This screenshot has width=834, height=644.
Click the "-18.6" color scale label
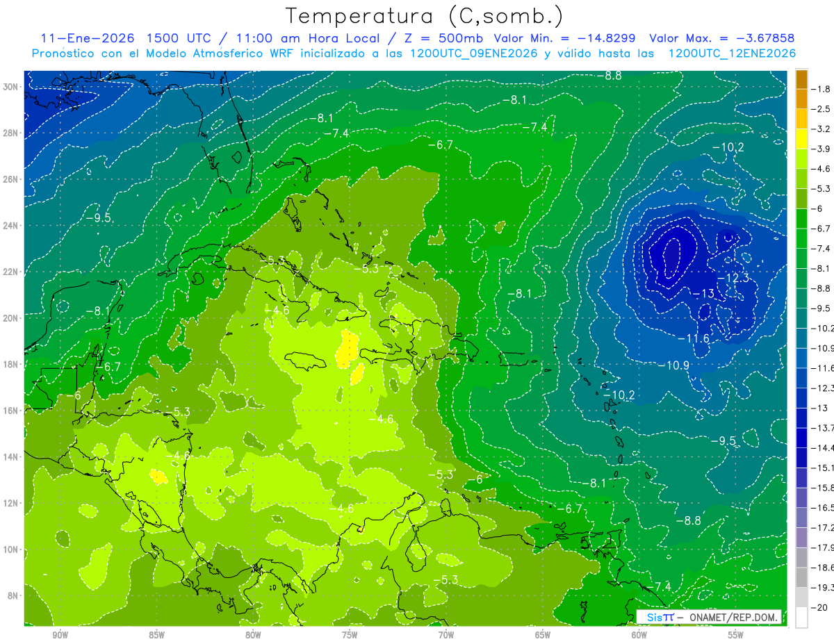pos(823,568)
